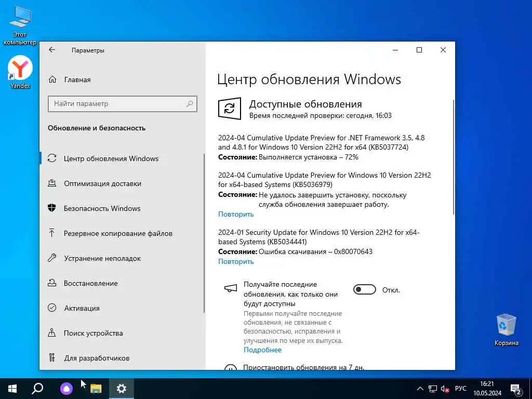532x399 pixels.
Task: Open the Главная home icon
Action: pos(52,79)
